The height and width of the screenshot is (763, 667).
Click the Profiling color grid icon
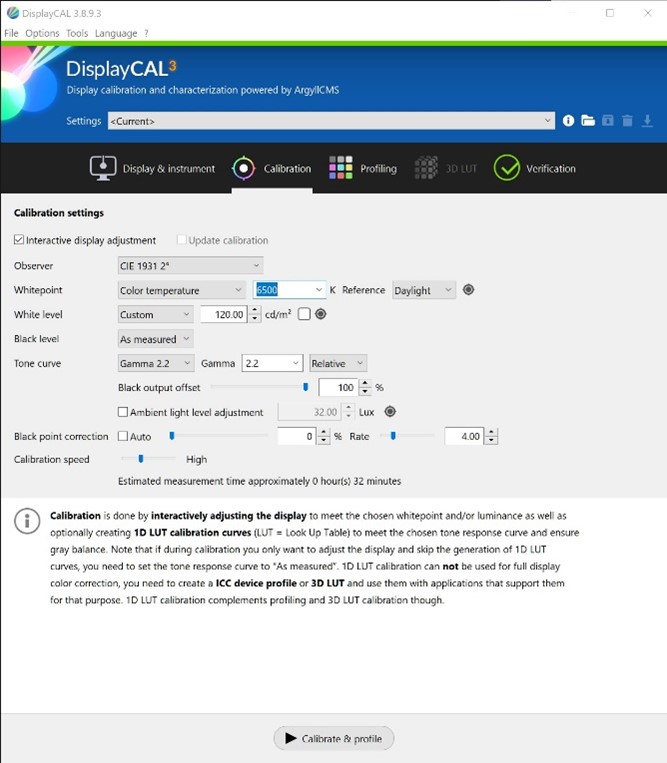(x=341, y=168)
